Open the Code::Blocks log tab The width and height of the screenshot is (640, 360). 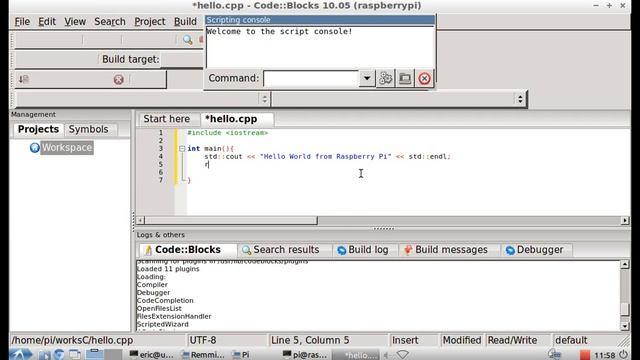pos(188,250)
